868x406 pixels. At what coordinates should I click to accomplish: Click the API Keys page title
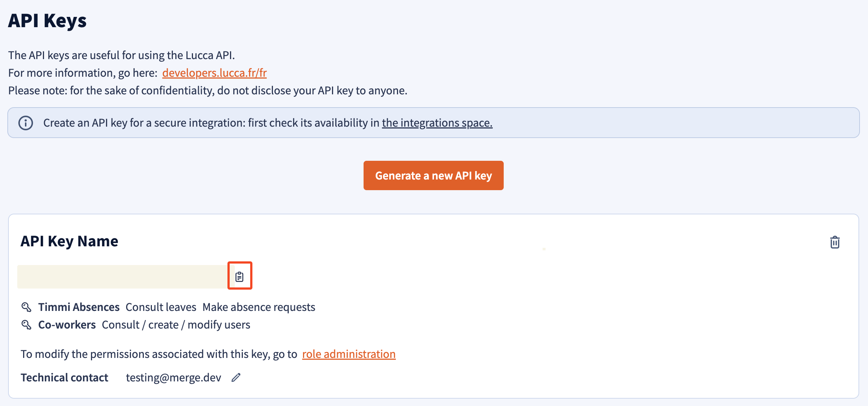pyautogui.click(x=47, y=20)
